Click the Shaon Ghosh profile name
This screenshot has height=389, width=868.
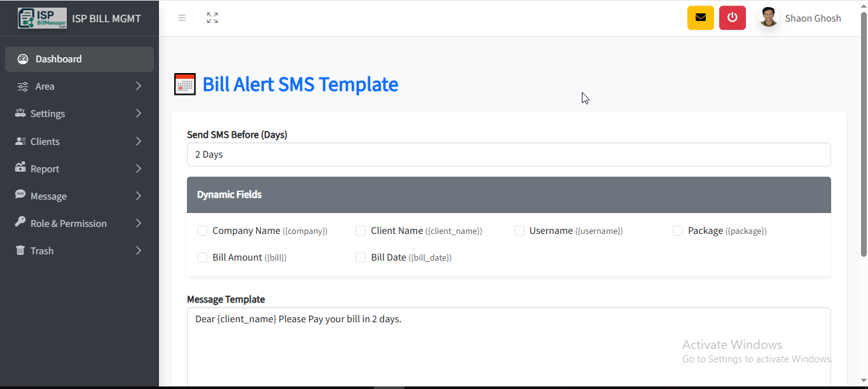coord(813,18)
